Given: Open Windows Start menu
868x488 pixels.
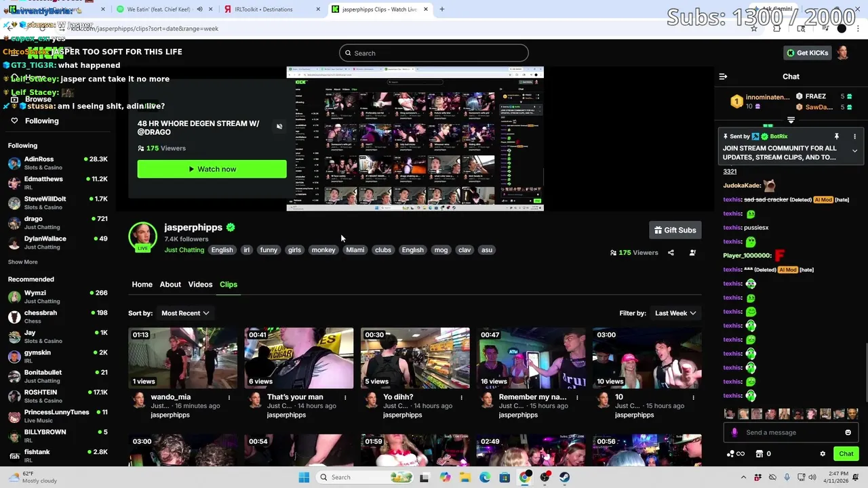Looking at the screenshot, I should click(304, 477).
